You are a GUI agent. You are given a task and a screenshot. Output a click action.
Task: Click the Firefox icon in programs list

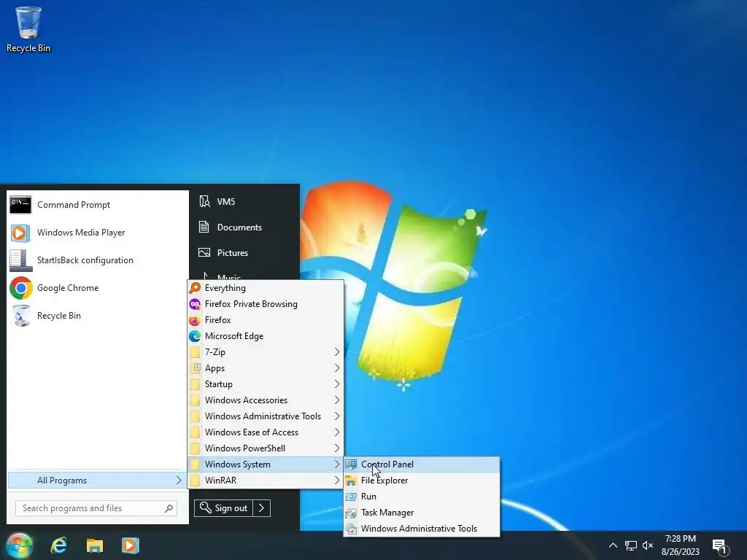coord(195,320)
